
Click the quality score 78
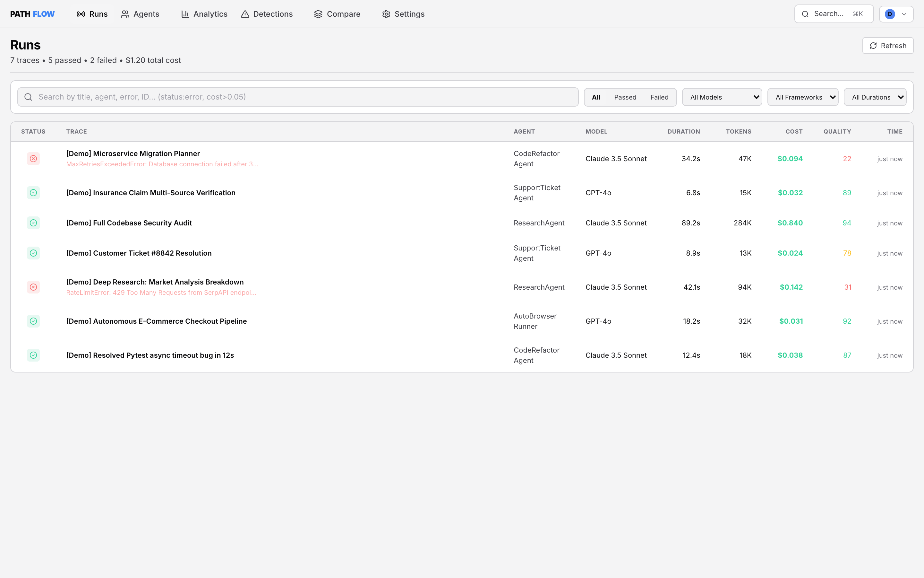tap(847, 253)
